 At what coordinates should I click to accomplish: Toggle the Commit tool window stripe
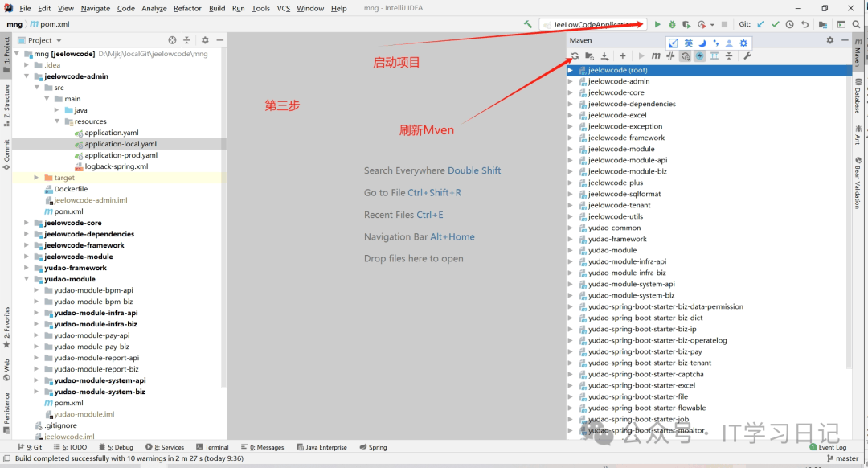tap(6, 155)
